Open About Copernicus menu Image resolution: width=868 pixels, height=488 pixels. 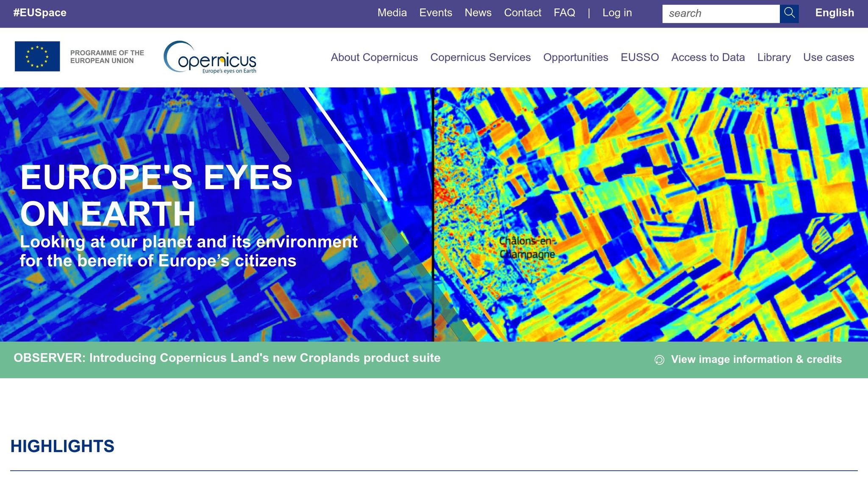[374, 57]
